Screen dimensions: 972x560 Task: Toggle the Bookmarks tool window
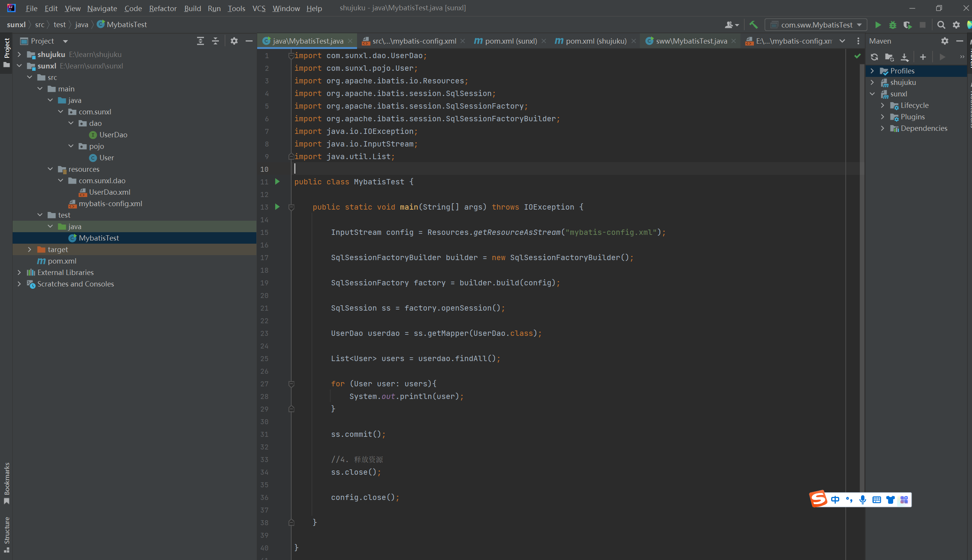[x=7, y=483]
